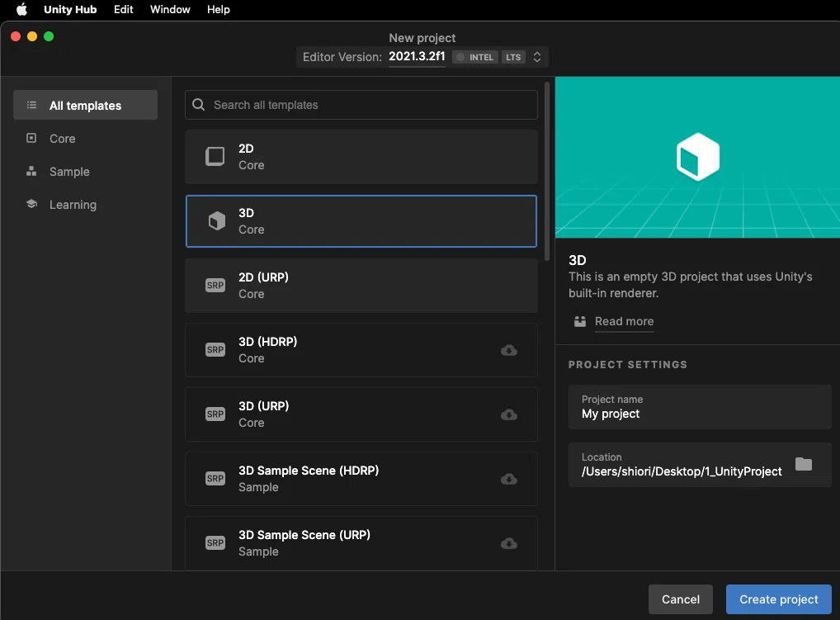Open the Edit menu
Screen dimensions: 840x620
pos(123,10)
